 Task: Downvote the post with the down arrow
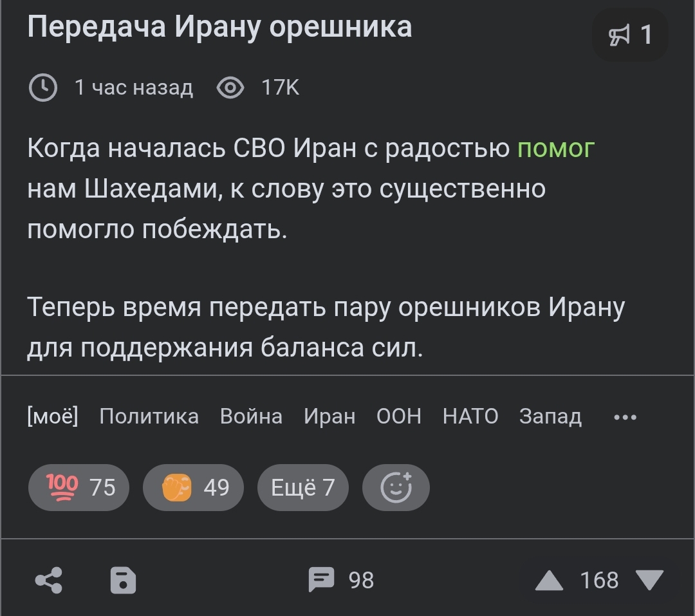[x=649, y=580]
